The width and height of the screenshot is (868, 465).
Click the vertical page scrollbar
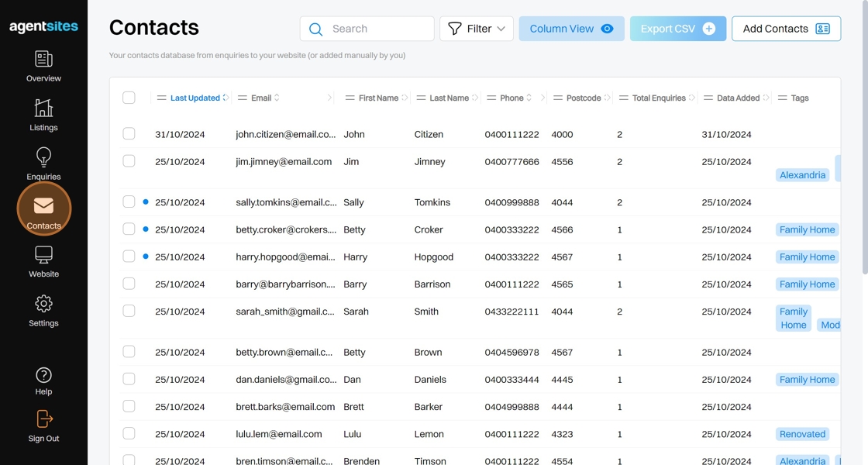[x=865, y=137]
